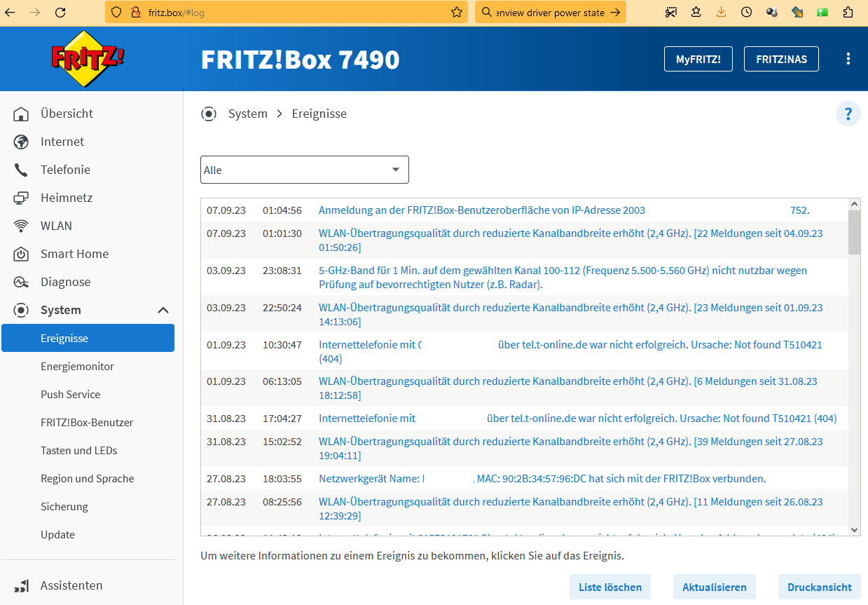Screen dimensions: 868x605
Task: Open the 01.09.23 10:30:47 Internettelefonie event
Action: coord(524,352)
